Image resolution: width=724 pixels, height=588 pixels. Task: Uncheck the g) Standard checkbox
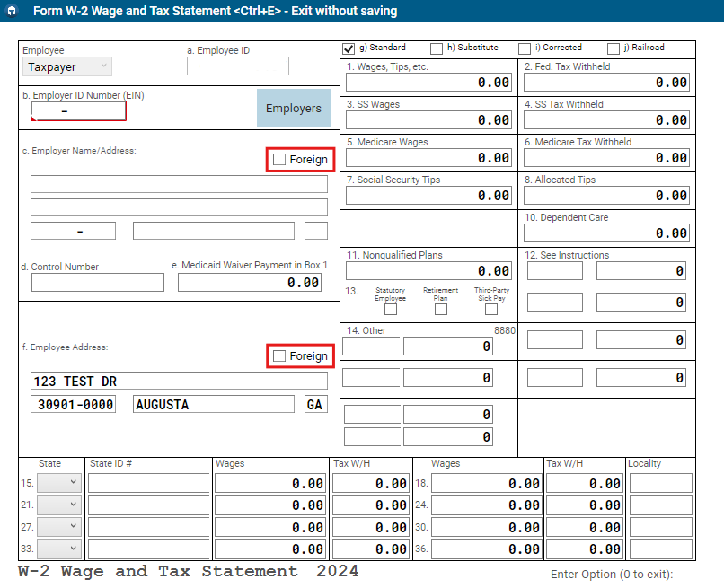349,48
